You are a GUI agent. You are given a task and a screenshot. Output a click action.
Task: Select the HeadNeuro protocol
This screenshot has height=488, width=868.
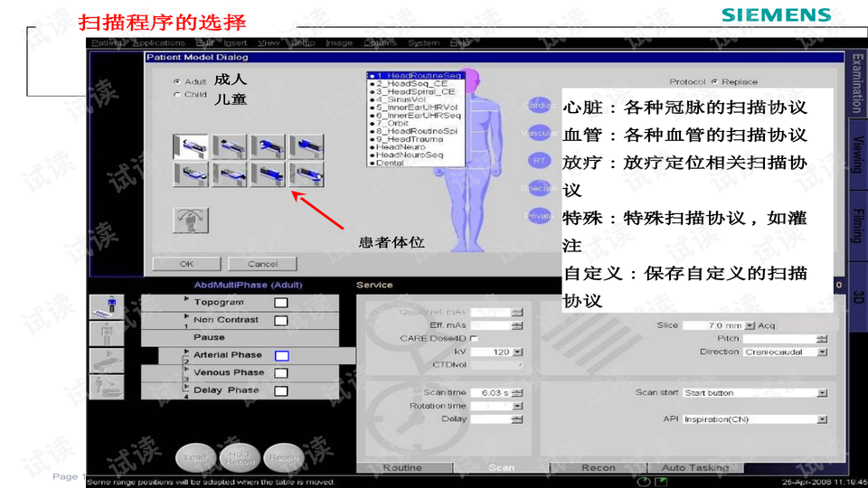tap(415, 147)
